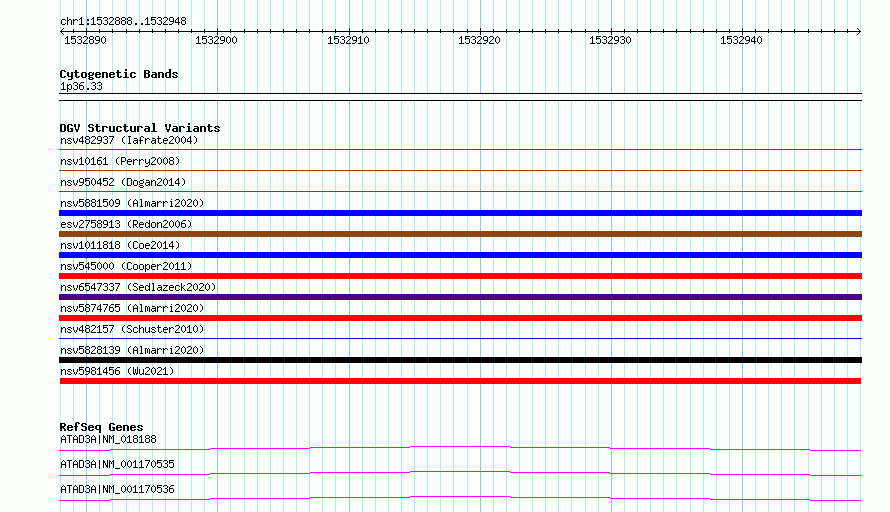Open variant esv2758913 (Redon2006) label
This screenshot has width=890, height=512.
126,224
